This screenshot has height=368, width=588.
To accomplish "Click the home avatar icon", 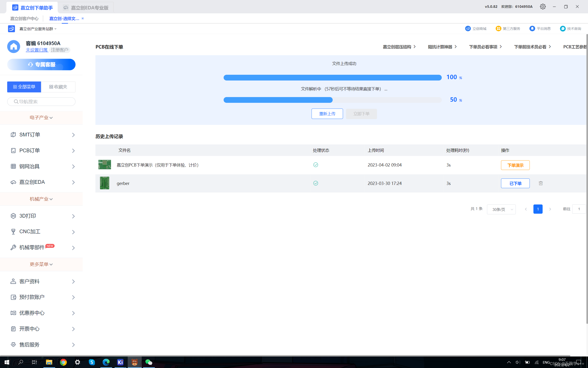I will point(14,46).
